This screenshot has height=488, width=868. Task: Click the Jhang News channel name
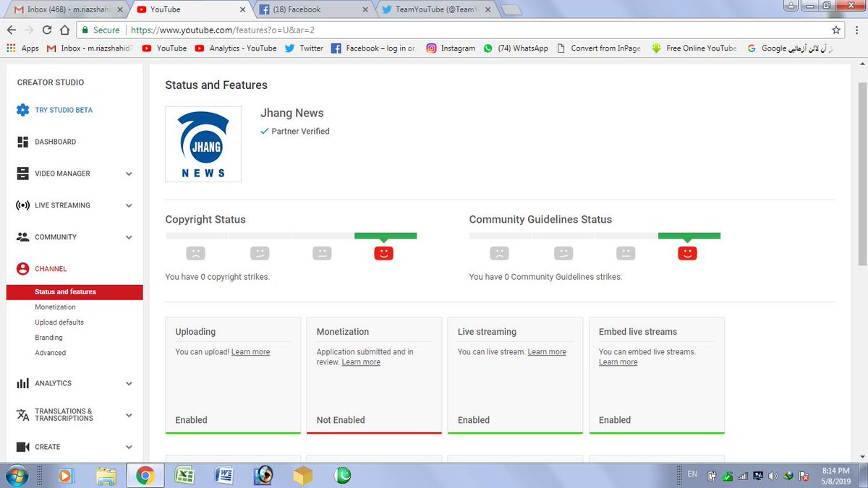[x=292, y=114]
